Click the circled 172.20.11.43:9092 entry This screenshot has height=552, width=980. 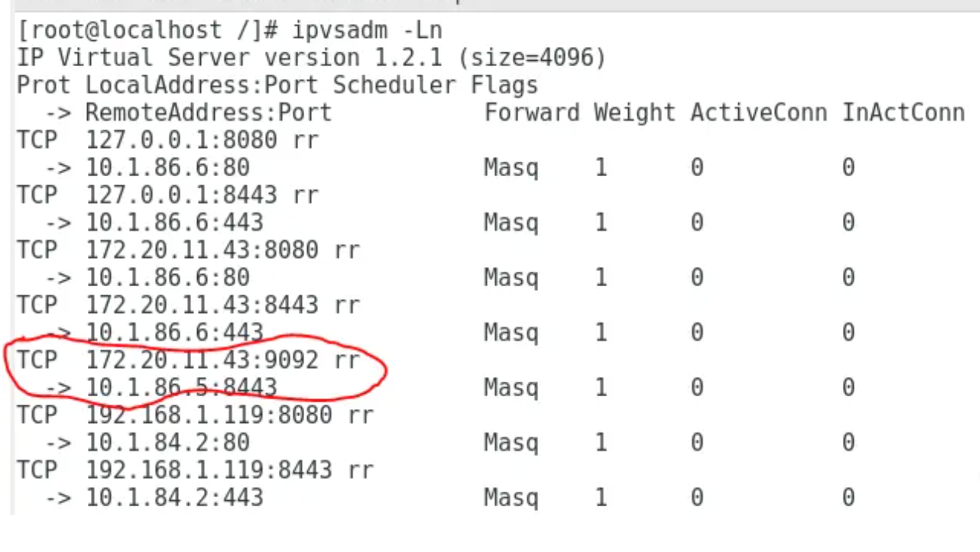point(222,360)
